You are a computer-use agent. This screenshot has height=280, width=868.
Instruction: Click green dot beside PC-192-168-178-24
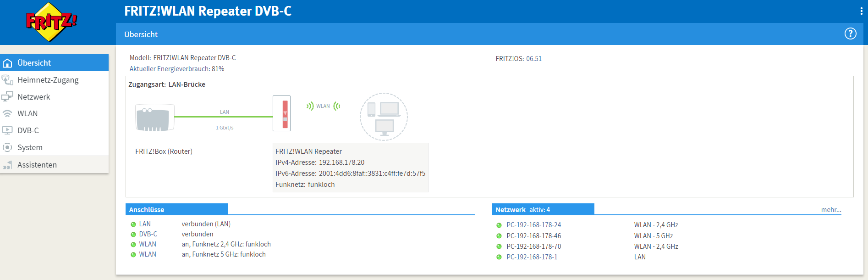pyautogui.click(x=499, y=225)
